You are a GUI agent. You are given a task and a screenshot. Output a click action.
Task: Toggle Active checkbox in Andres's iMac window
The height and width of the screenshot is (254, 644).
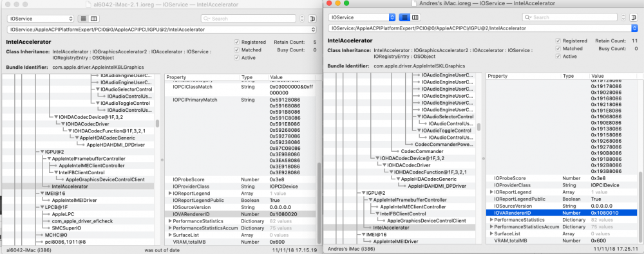click(x=558, y=56)
